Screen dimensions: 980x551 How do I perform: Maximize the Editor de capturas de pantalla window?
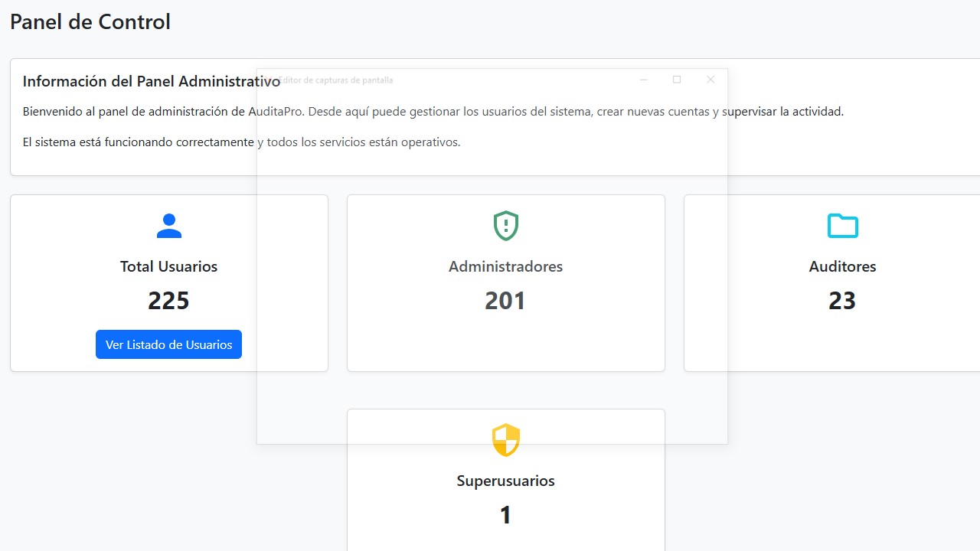point(677,80)
